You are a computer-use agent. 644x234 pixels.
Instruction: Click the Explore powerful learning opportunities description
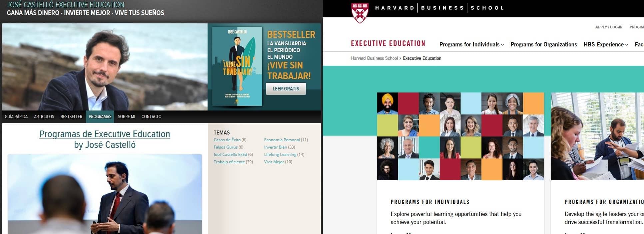point(456,218)
